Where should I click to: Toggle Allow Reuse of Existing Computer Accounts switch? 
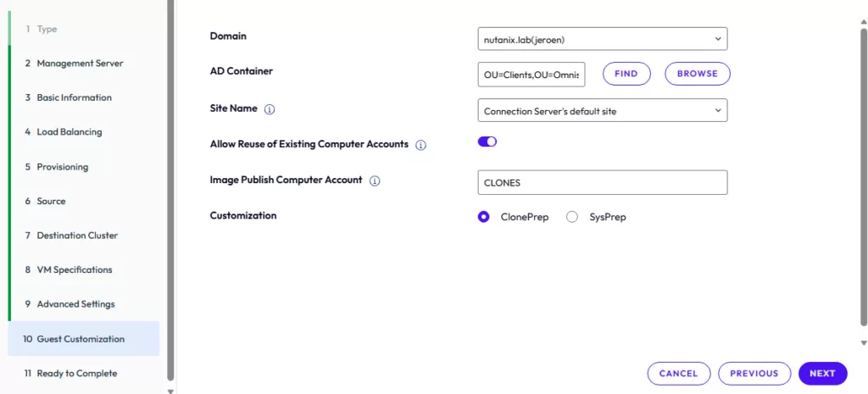(x=487, y=142)
